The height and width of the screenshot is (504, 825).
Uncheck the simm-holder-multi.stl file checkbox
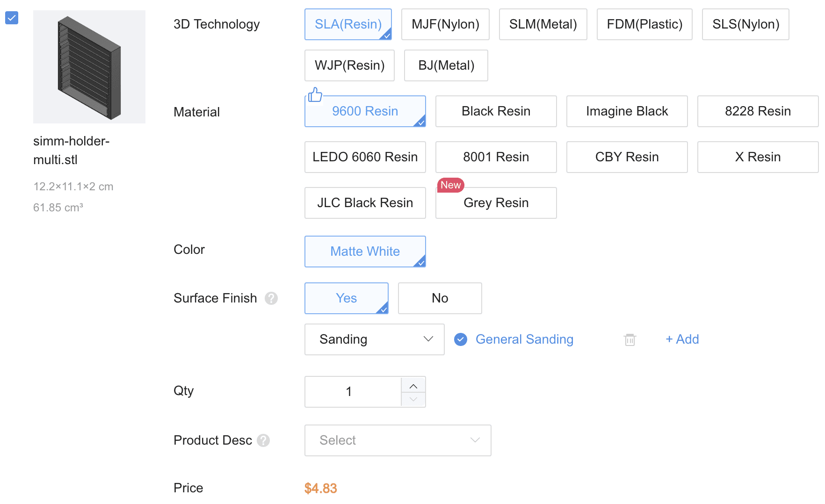coord(12,18)
